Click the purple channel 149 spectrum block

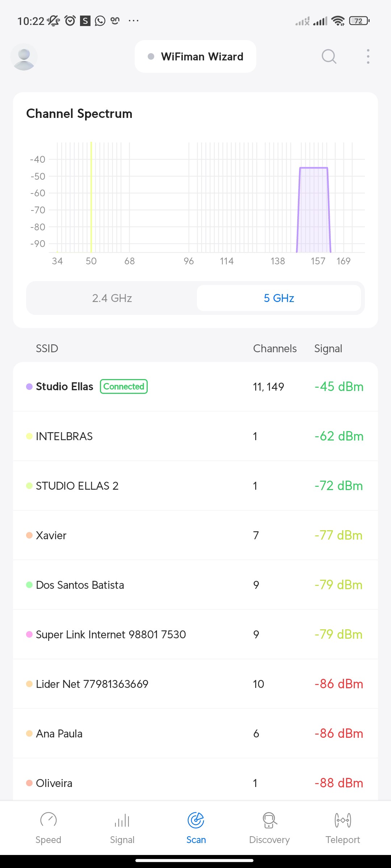pos(314,210)
